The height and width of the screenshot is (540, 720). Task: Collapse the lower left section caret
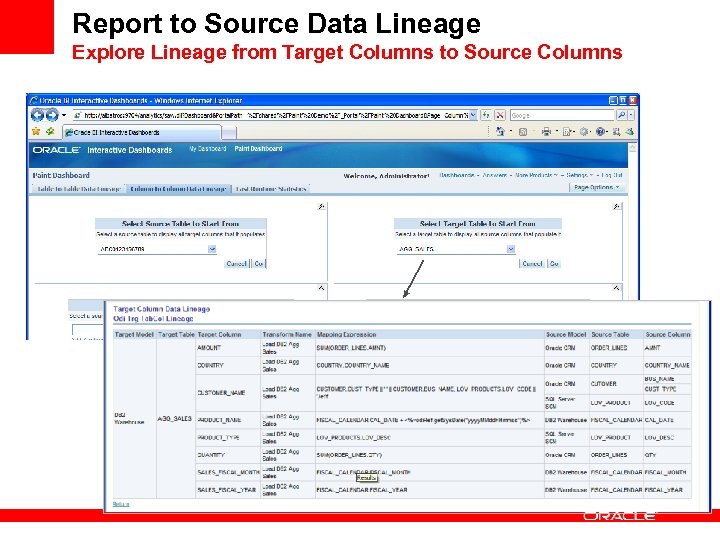click(x=321, y=288)
